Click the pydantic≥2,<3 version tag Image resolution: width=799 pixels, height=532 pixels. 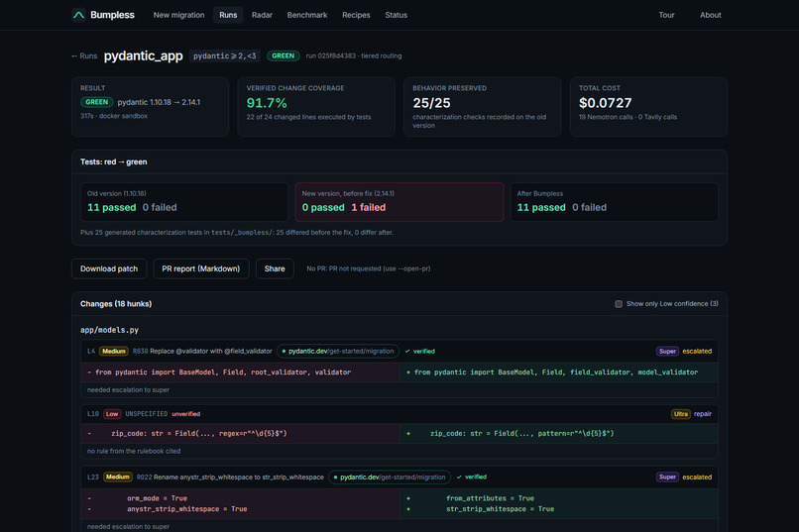coord(225,56)
